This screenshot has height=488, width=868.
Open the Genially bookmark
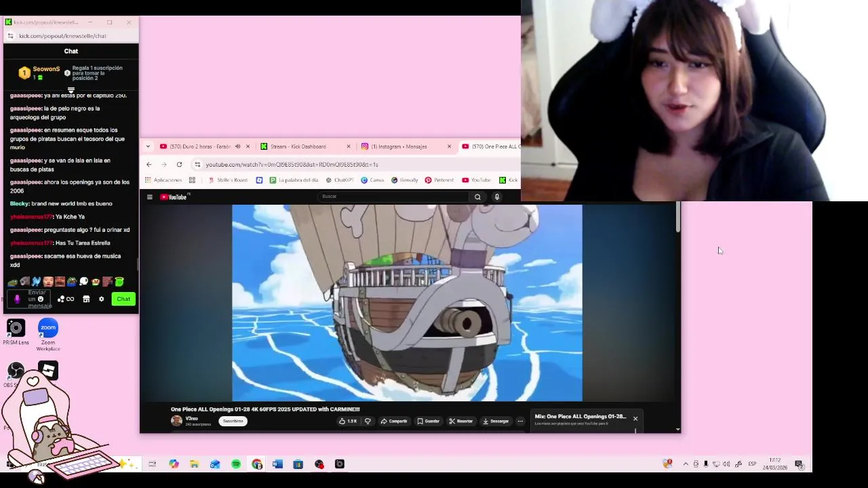coord(405,180)
